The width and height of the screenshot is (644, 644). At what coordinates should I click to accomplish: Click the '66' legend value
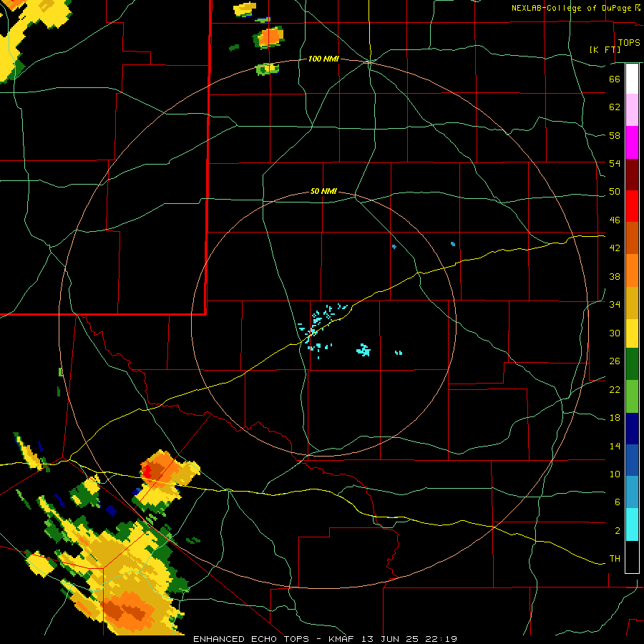click(615, 79)
